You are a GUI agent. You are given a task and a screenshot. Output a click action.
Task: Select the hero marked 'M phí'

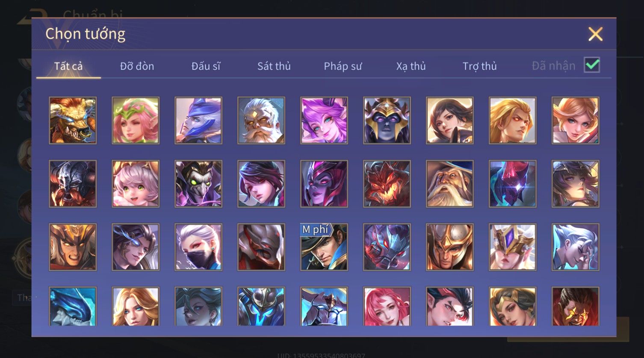[x=324, y=247]
